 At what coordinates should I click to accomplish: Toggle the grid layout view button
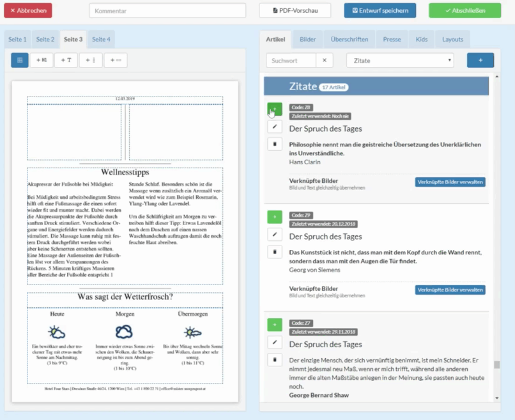(19, 60)
